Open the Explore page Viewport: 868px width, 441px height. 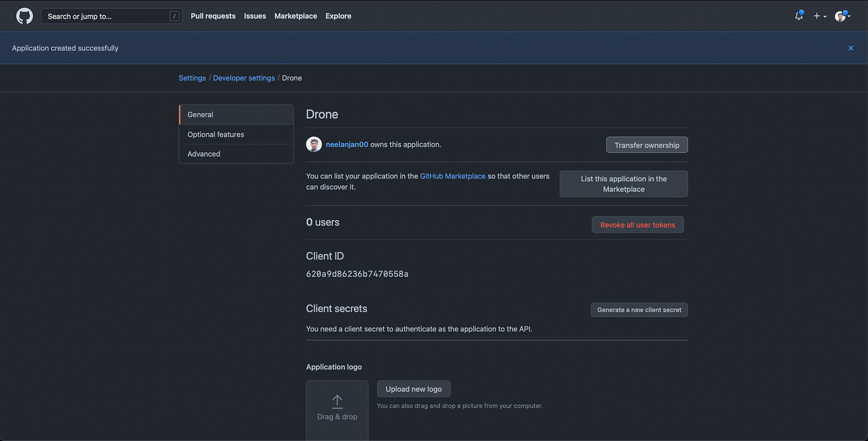coord(339,16)
